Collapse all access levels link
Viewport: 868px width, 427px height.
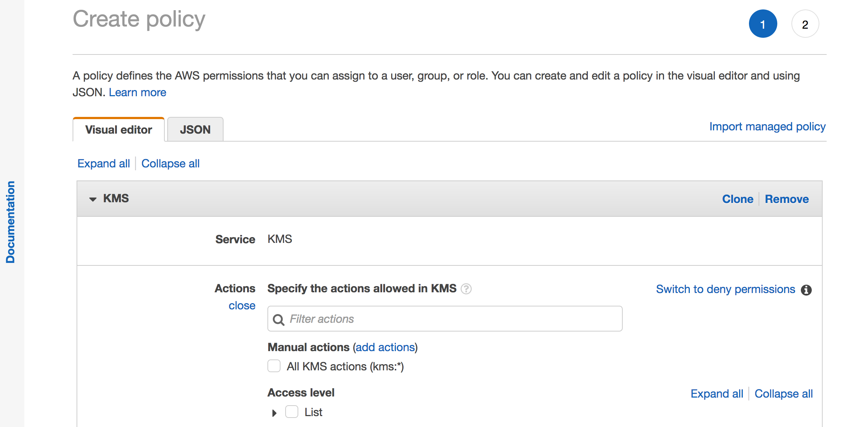pyautogui.click(x=784, y=394)
